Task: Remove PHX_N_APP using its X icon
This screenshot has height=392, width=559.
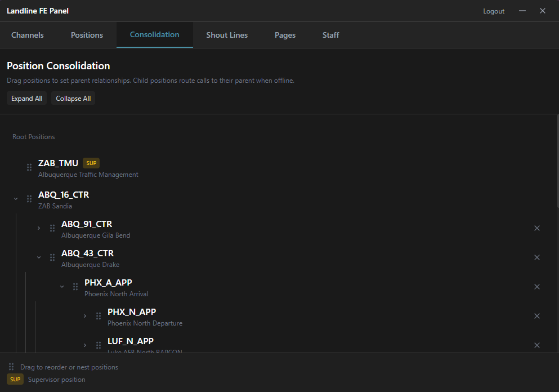Action: [x=536, y=316]
